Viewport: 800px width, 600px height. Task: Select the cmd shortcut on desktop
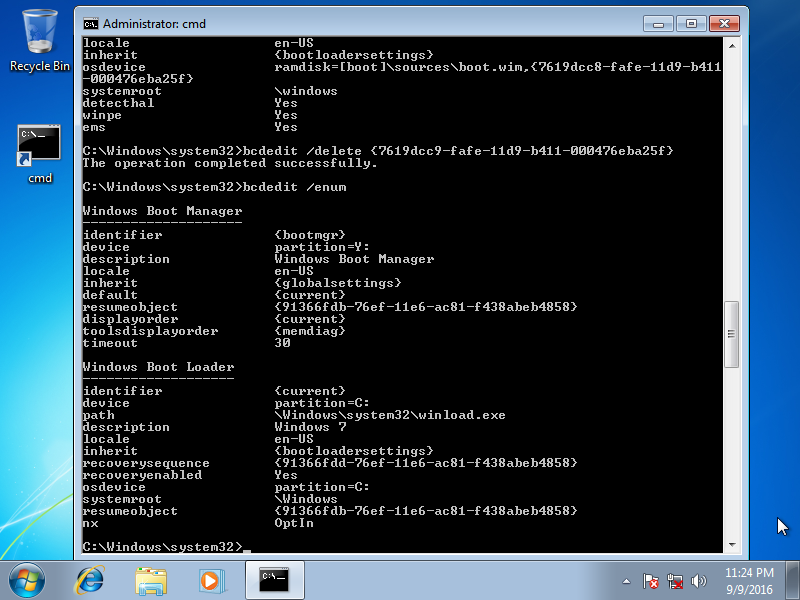pyautogui.click(x=39, y=154)
